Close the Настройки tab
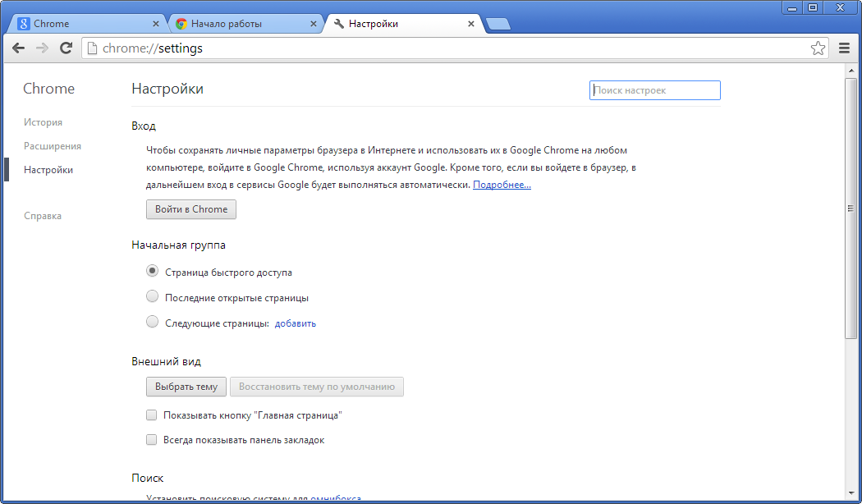Viewport: 862px width, 504px height. [x=470, y=24]
